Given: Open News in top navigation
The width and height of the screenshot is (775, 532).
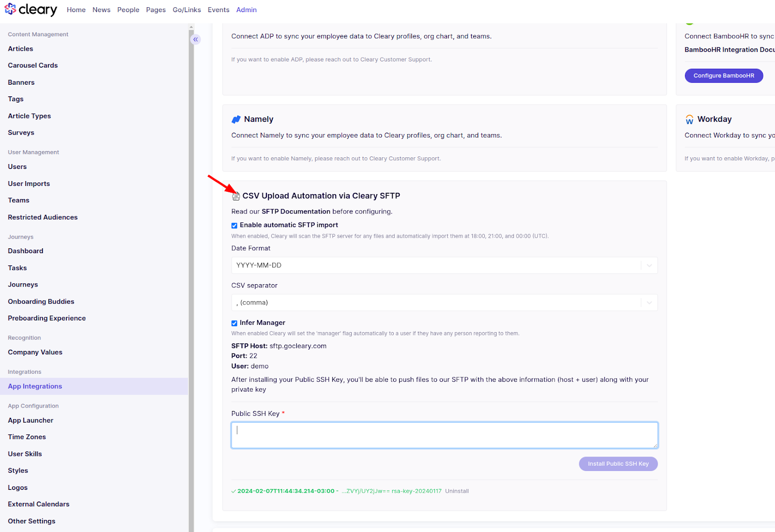Looking at the screenshot, I should click(x=101, y=10).
